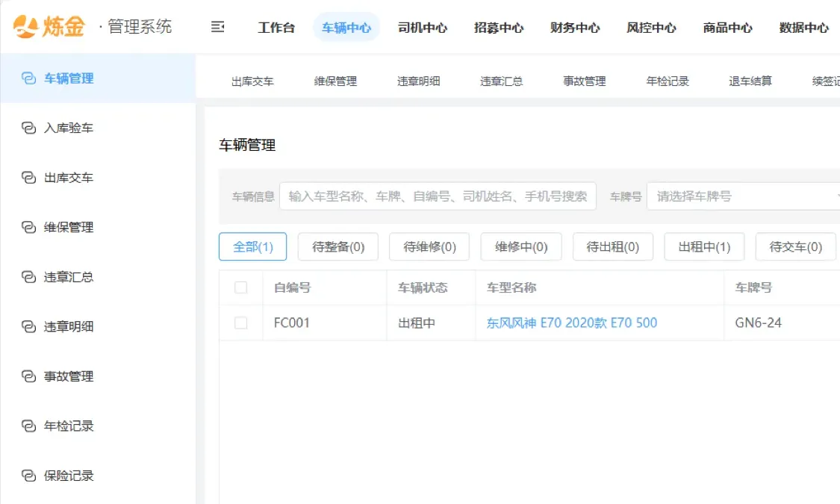This screenshot has height=504, width=840.
Task: Click the icon beside 入库验车
Action: (x=28, y=128)
